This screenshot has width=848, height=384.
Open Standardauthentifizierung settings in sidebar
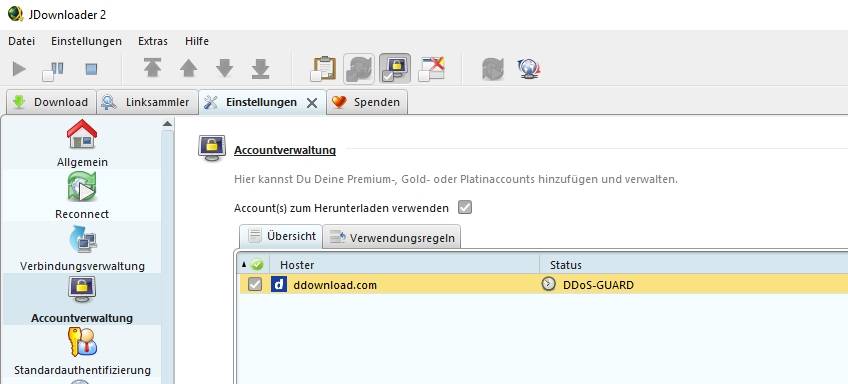[82, 351]
